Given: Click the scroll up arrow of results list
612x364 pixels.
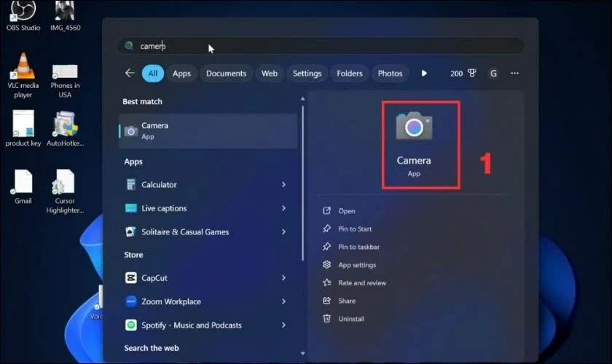Looking at the screenshot, I should [x=302, y=99].
